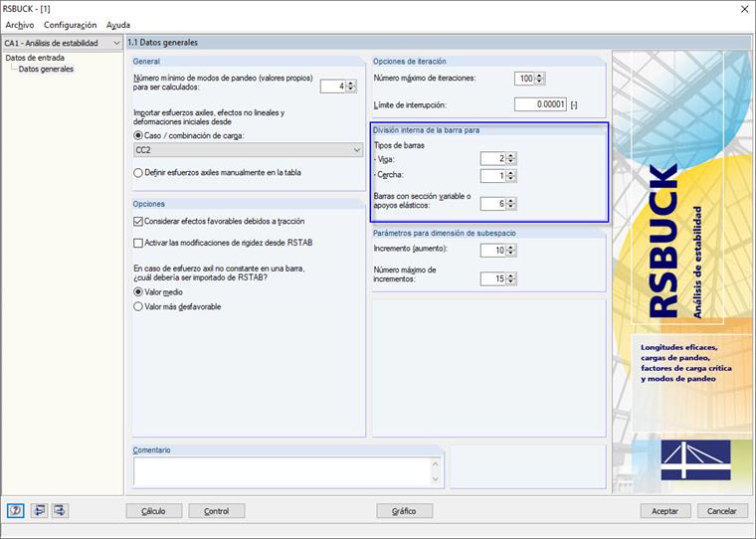The width and height of the screenshot is (756, 539).
Task: Close the RSBUCK window
Action: click(x=744, y=9)
